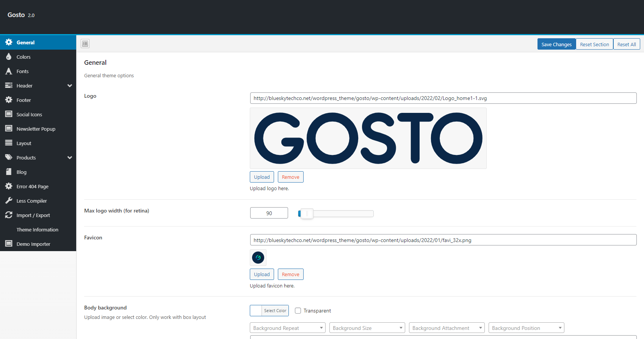Click the droplet icon beside Colors

pos(9,57)
